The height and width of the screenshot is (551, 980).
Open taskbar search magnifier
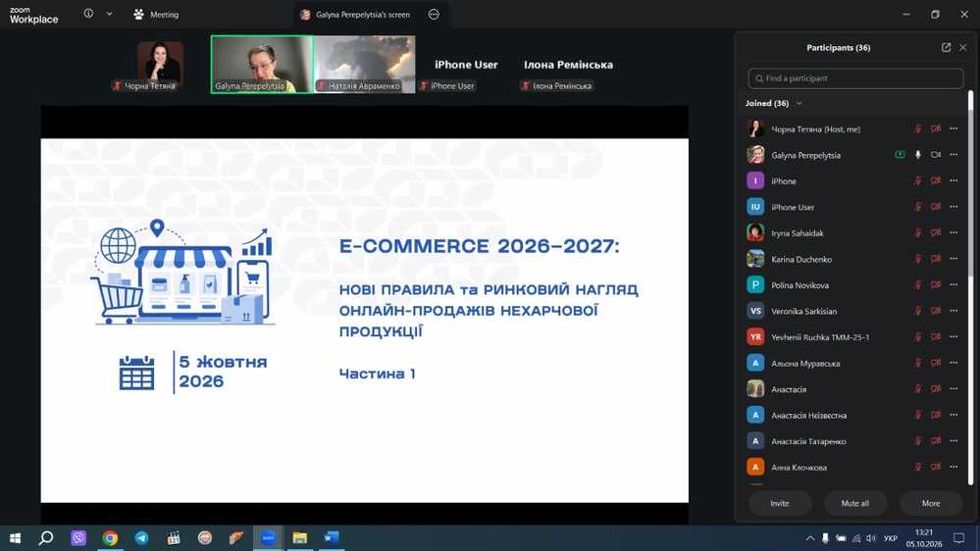46,538
